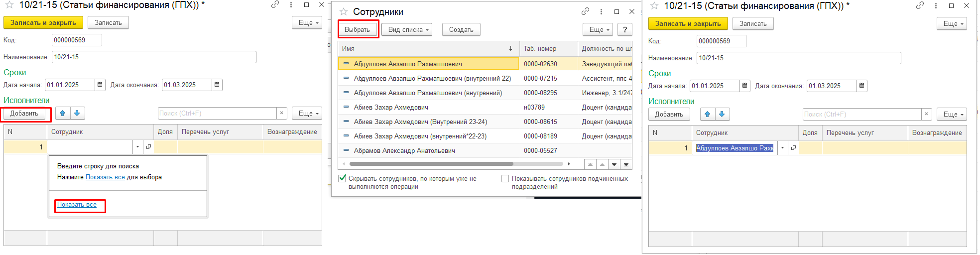Open help with the question mark button
The width and height of the screenshot is (980, 255).
tap(624, 30)
